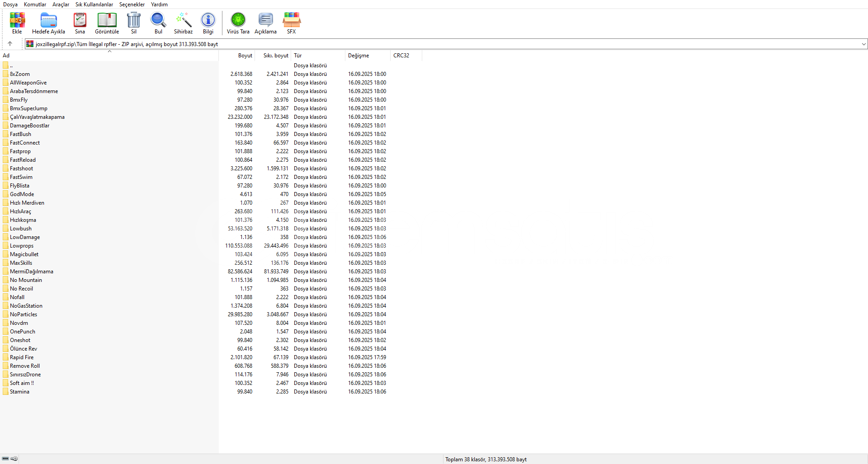Viewport: 868px width, 464px height.
Task: Select the DamageBoostlar folder name
Action: [30, 126]
